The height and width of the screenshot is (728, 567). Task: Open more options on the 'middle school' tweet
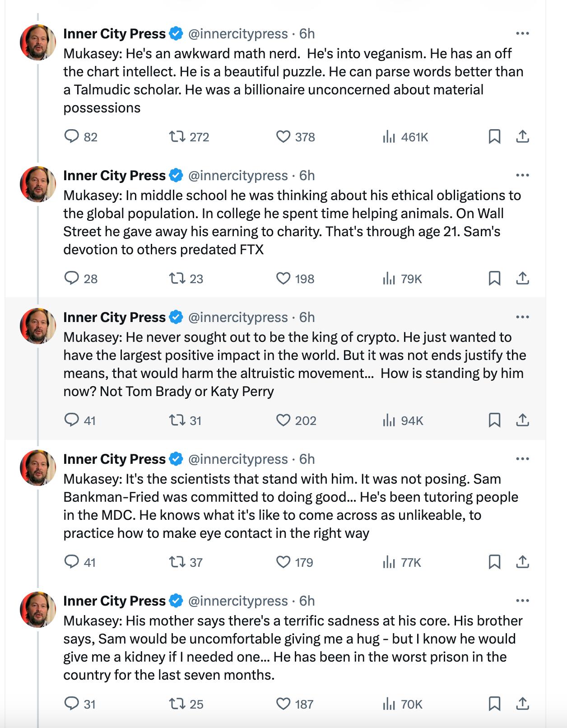[x=522, y=175]
